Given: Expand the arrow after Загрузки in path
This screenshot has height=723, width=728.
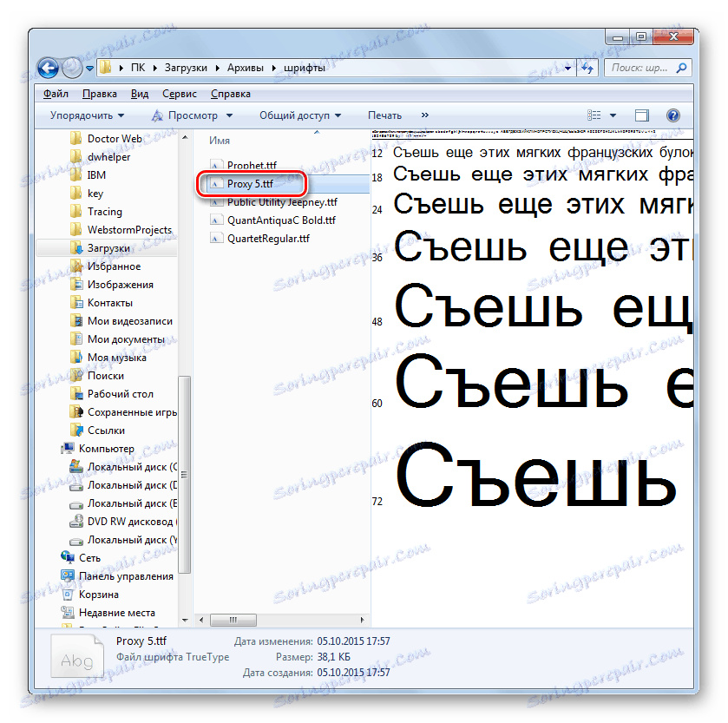Looking at the screenshot, I should (217, 68).
